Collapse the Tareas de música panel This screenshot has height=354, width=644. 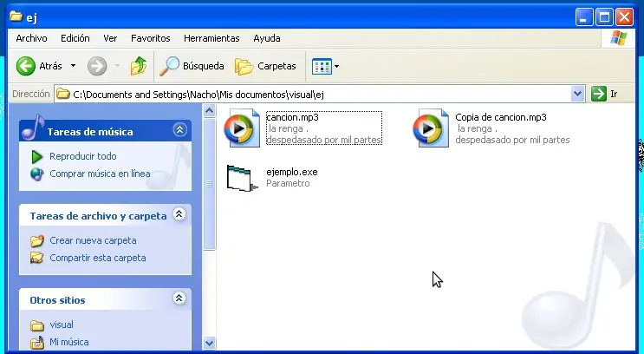click(x=179, y=130)
